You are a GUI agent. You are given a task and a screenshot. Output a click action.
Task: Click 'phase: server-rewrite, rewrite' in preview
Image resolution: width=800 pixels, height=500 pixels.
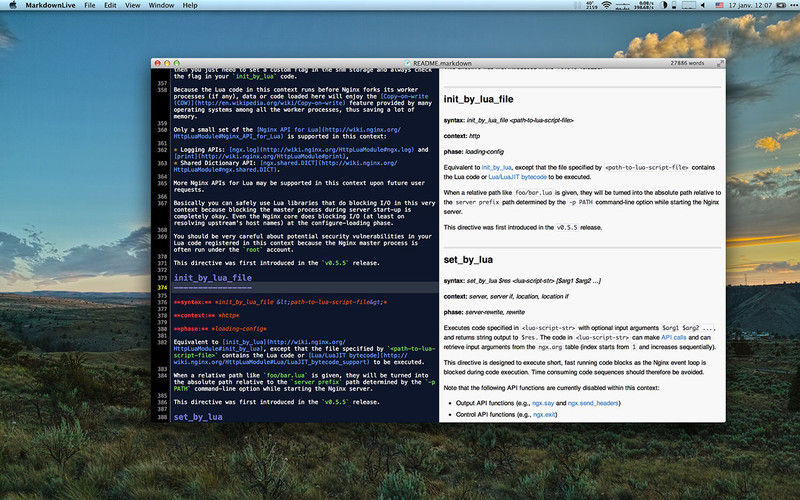484,312
